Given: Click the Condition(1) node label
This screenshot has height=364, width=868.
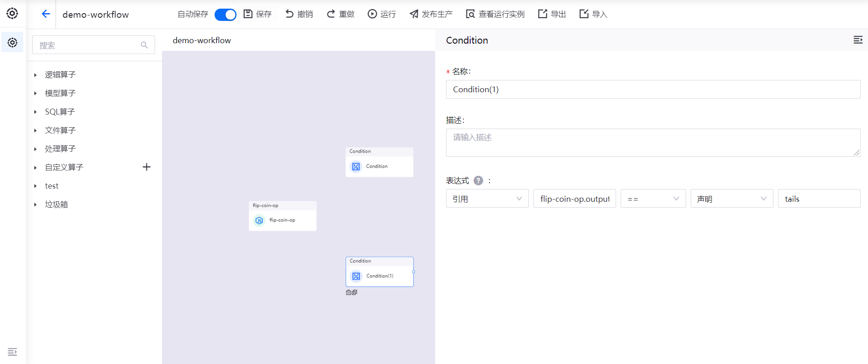Looking at the screenshot, I should point(380,276).
